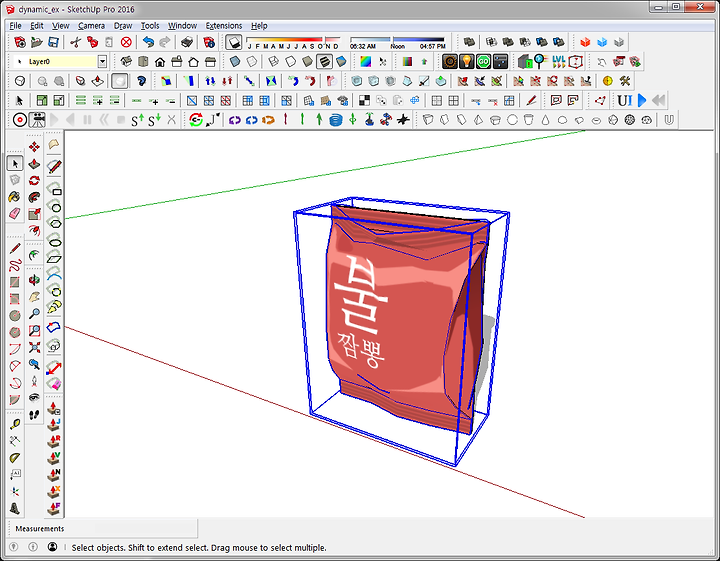Select the Pan hand tool
Viewport: 720px width, 561px height.
point(34,297)
